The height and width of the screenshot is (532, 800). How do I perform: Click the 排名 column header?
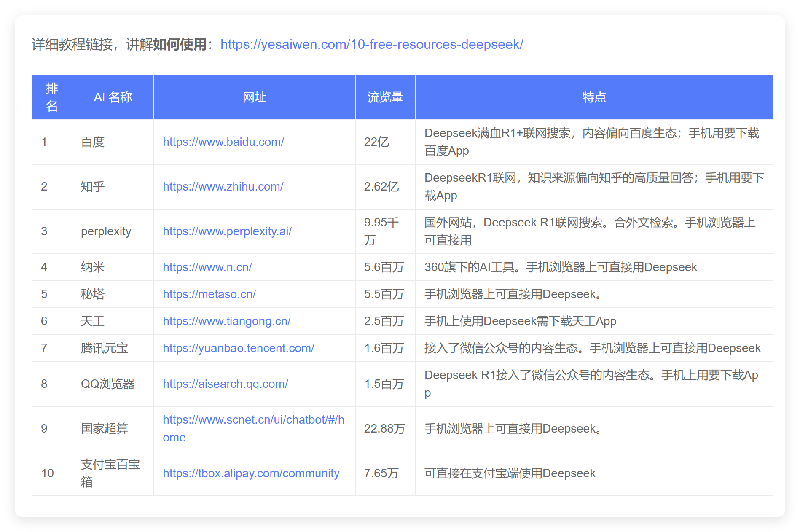tap(52, 97)
